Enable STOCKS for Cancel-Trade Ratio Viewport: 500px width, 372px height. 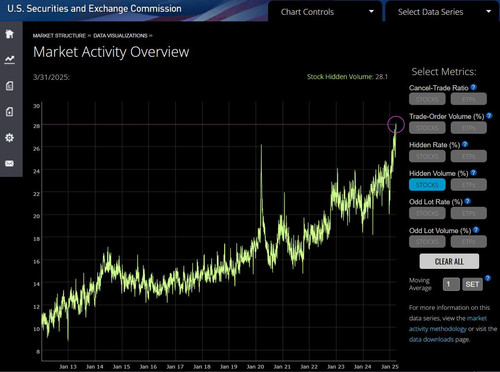[x=427, y=99]
